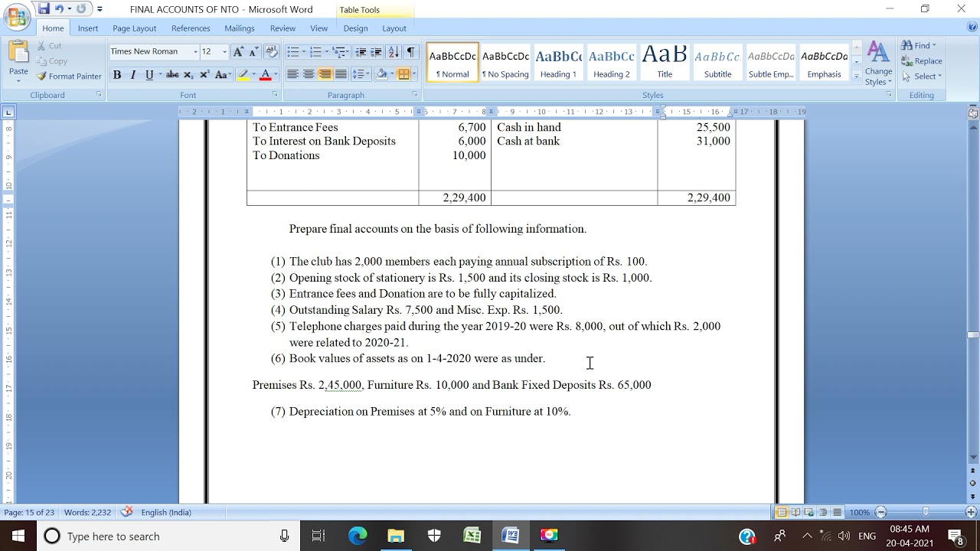980x551 pixels.
Task: Apply superscript formatting
Action: (204, 74)
